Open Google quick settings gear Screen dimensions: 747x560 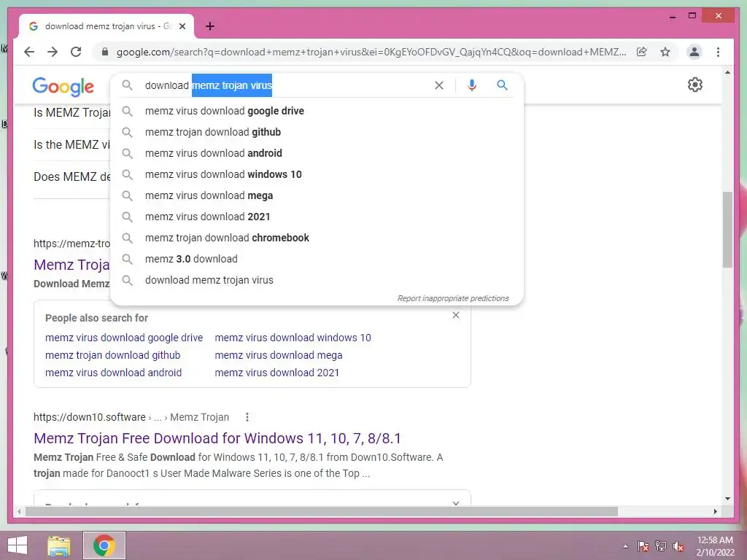tap(695, 85)
